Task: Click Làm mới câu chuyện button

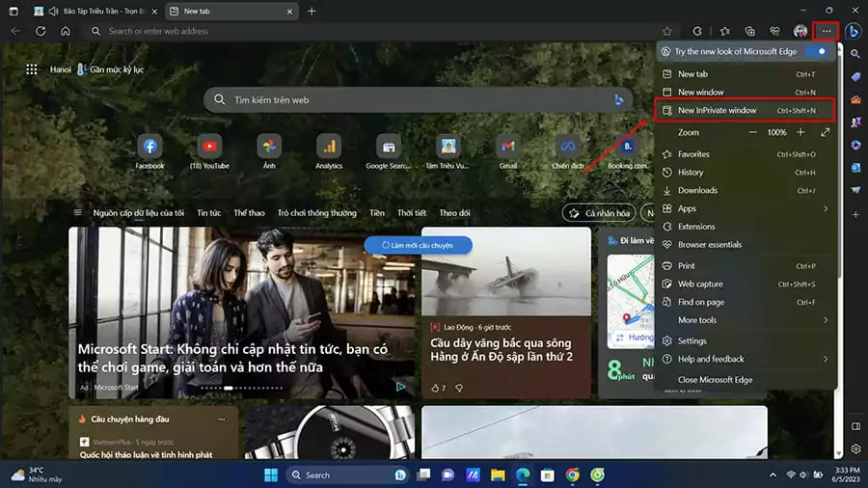Action: (x=418, y=245)
